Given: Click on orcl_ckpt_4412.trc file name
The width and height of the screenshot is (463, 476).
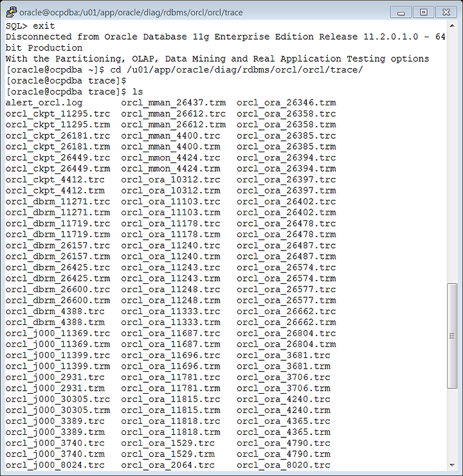Looking at the screenshot, I should click(55, 180).
